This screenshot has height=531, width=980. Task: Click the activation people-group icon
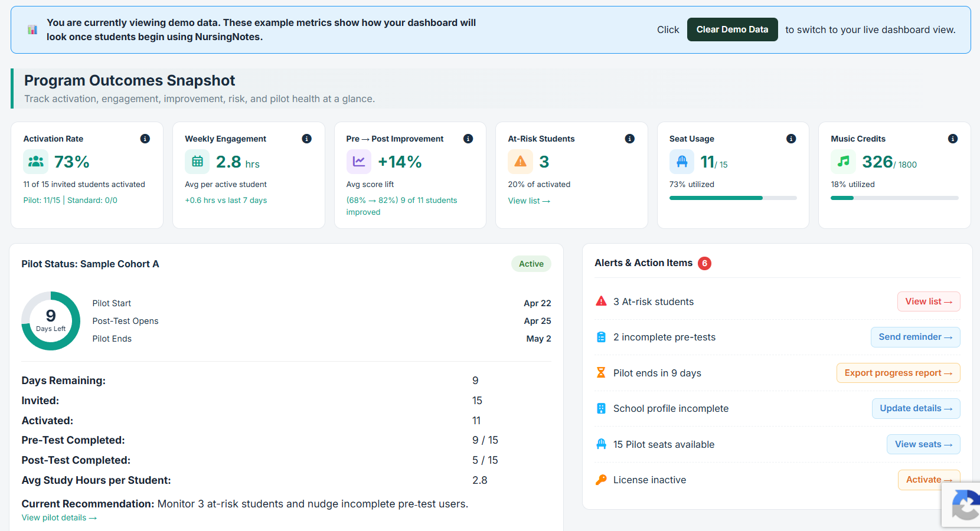(36, 162)
